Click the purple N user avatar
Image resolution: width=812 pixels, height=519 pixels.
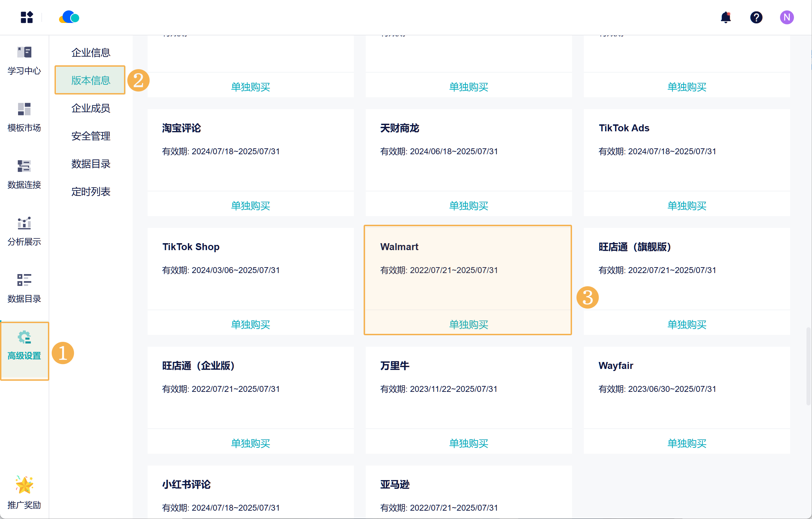[786, 17]
